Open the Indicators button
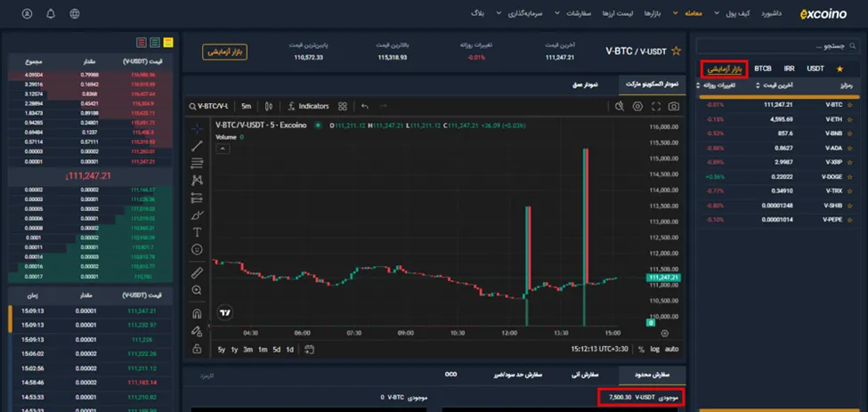This screenshot has height=412, width=868. 308,106
